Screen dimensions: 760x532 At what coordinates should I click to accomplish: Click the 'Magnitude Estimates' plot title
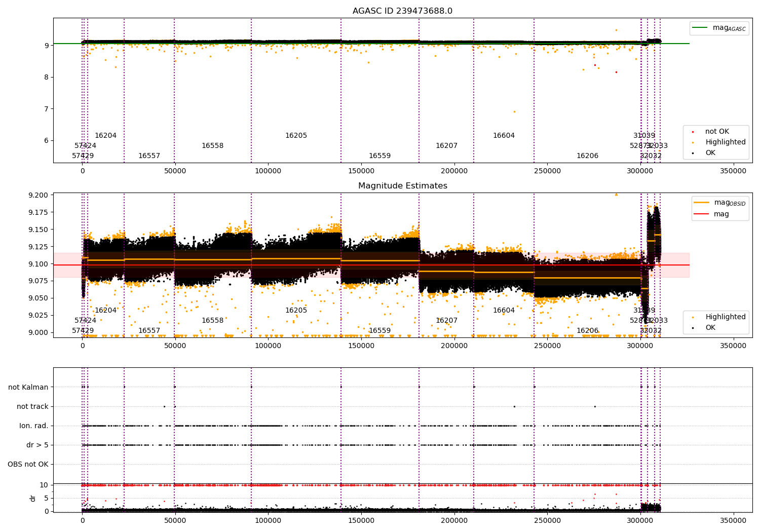click(x=402, y=186)
